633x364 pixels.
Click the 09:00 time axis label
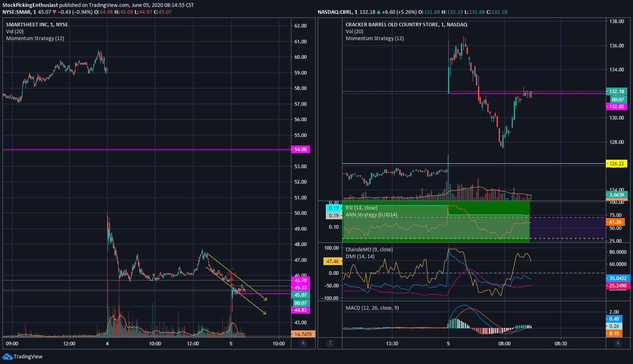tap(12, 344)
